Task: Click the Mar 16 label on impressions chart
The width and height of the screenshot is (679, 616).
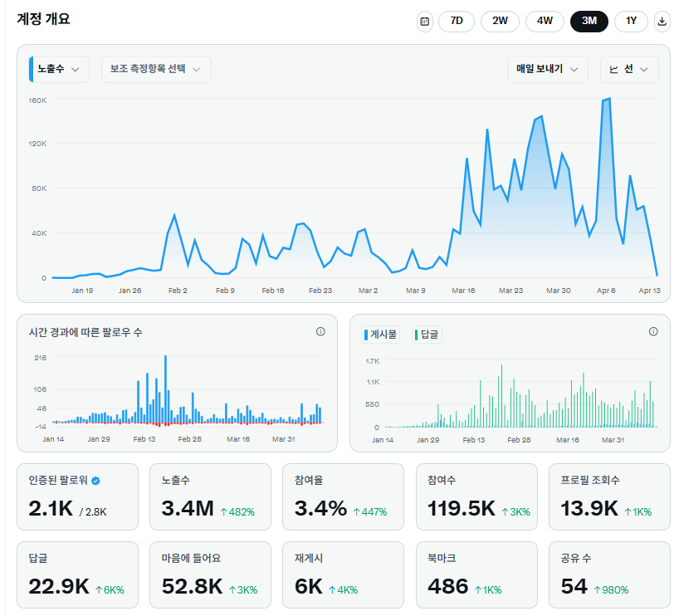Action: 463,291
